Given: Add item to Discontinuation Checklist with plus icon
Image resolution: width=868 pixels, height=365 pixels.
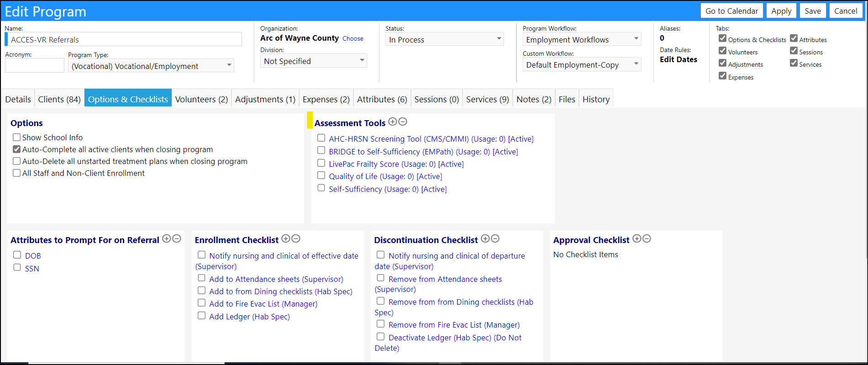Looking at the screenshot, I should coord(485,238).
